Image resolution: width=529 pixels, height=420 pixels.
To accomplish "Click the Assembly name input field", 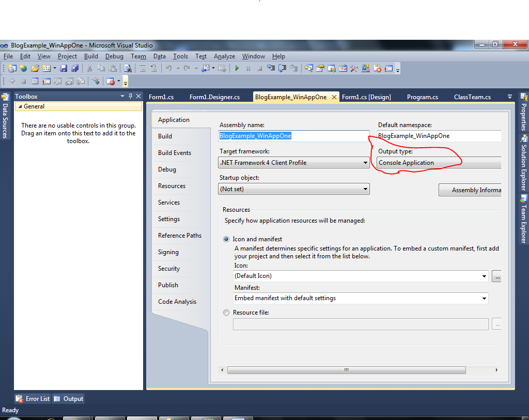I will click(293, 135).
